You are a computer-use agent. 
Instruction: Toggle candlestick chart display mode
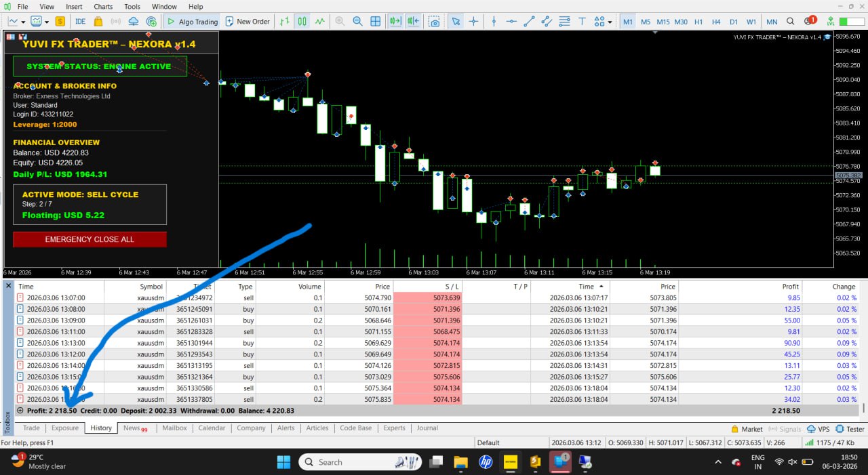302,22
